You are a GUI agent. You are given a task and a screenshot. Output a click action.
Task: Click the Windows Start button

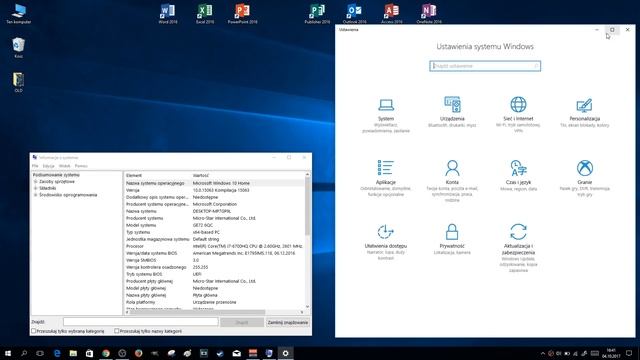[x=8, y=353]
